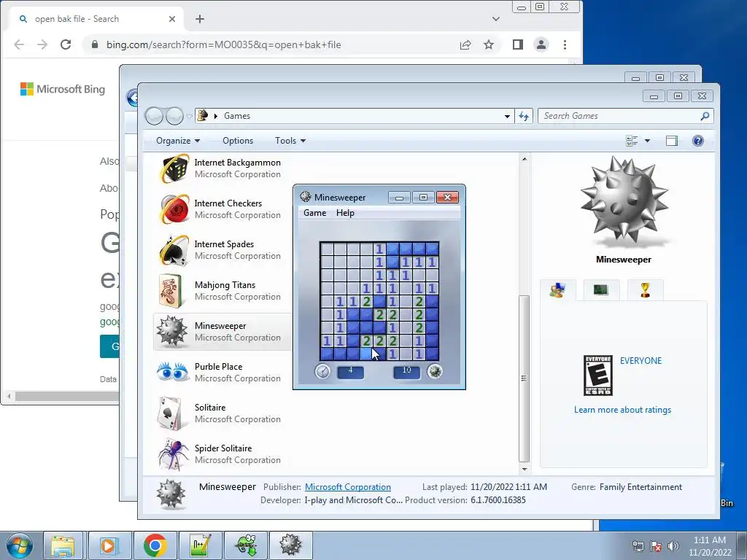Image resolution: width=747 pixels, height=560 pixels.
Task: Open the view options dropdown arrow
Action: tap(647, 141)
